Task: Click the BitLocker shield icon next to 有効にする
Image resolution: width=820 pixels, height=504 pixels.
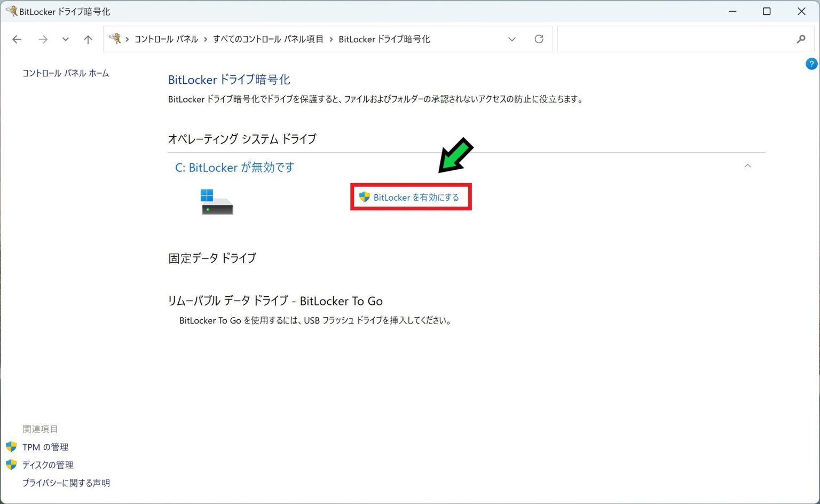Action: coord(365,197)
